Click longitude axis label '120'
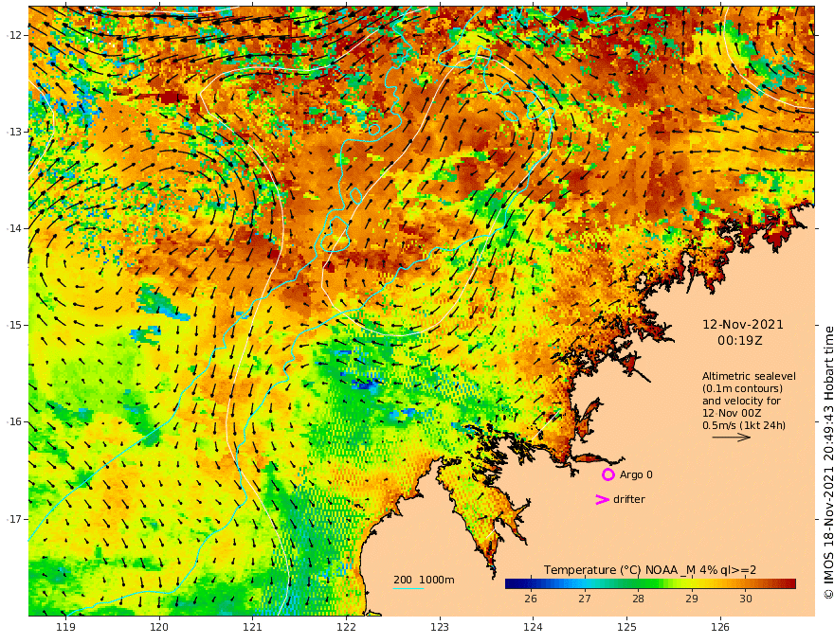This screenshot has width=834, height=644. click(x=159, y=627)
